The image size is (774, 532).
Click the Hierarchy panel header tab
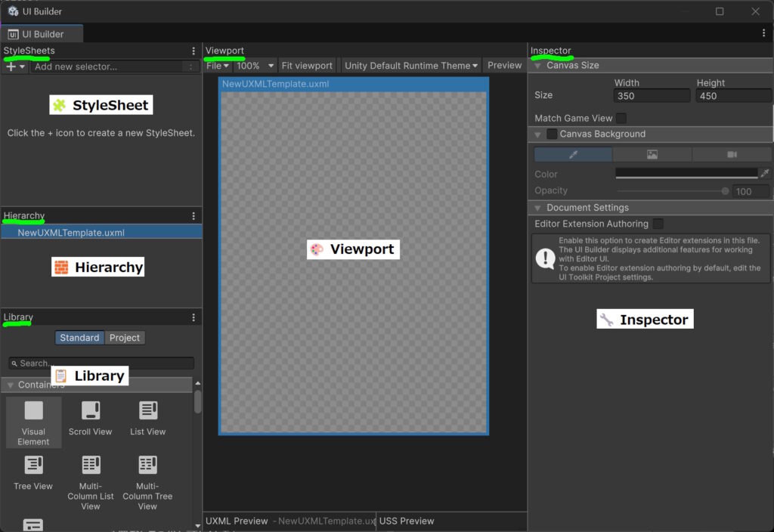point(24,215)
